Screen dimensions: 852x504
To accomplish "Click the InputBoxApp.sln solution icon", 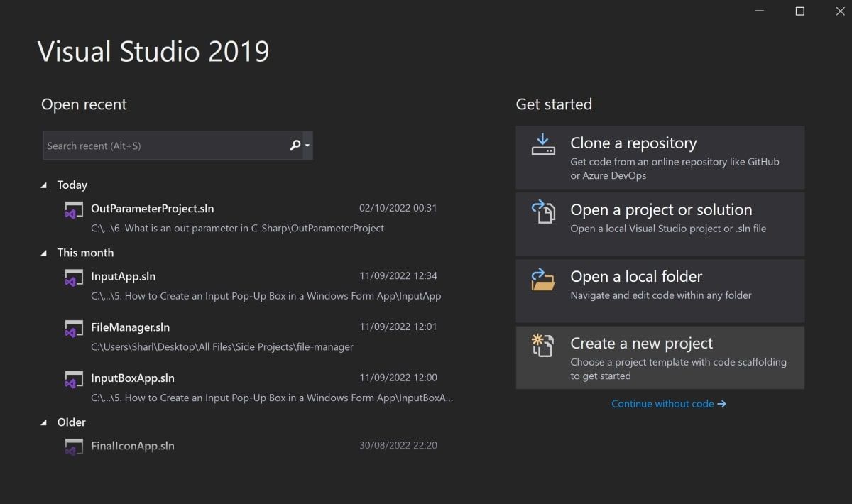I will [x=74, y=380].
